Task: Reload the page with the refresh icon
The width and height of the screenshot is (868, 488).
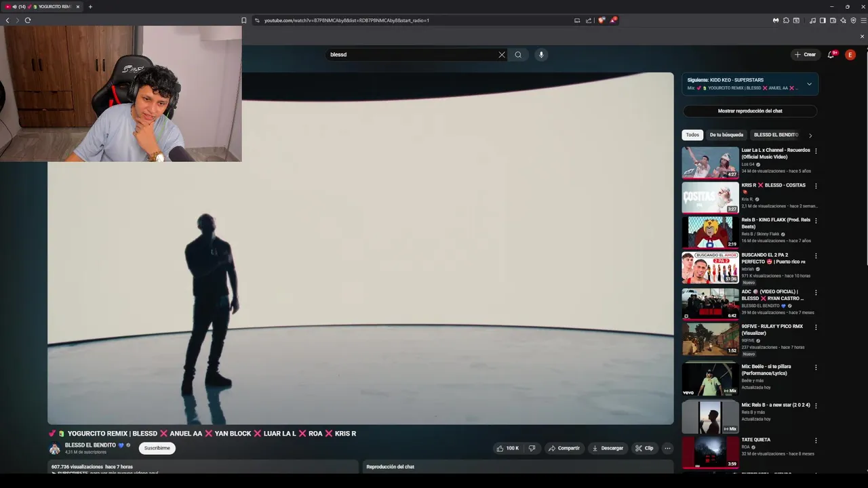Action: (28, 20)
